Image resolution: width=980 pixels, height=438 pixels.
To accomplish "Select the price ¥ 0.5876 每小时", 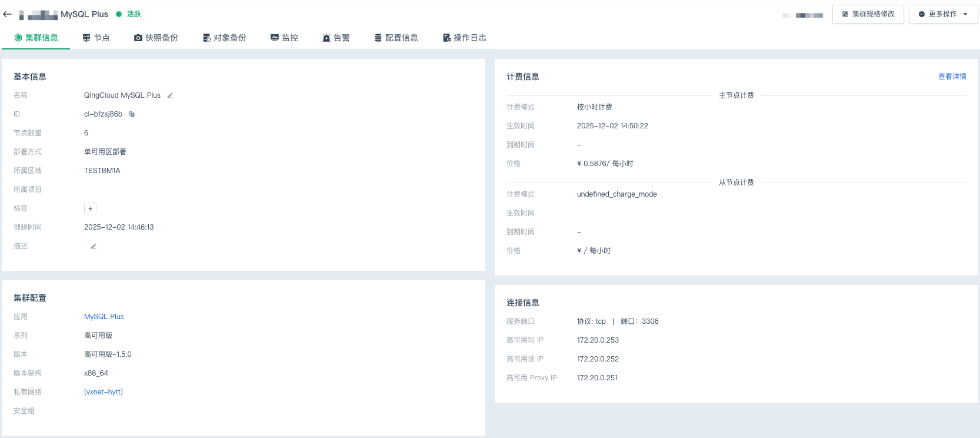I will (x=605, y=164).
